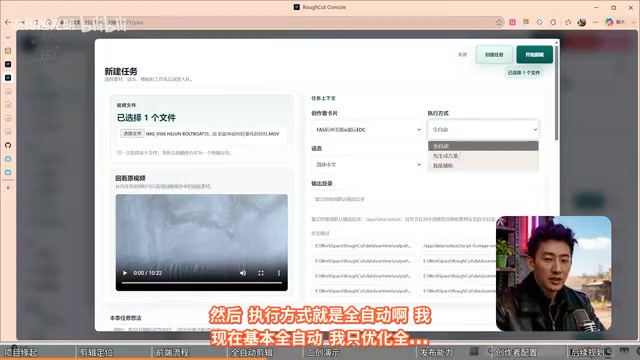Open the 创作者卡片 dropdown
Viewport: 640px width, 360px height.
[368, 130]
